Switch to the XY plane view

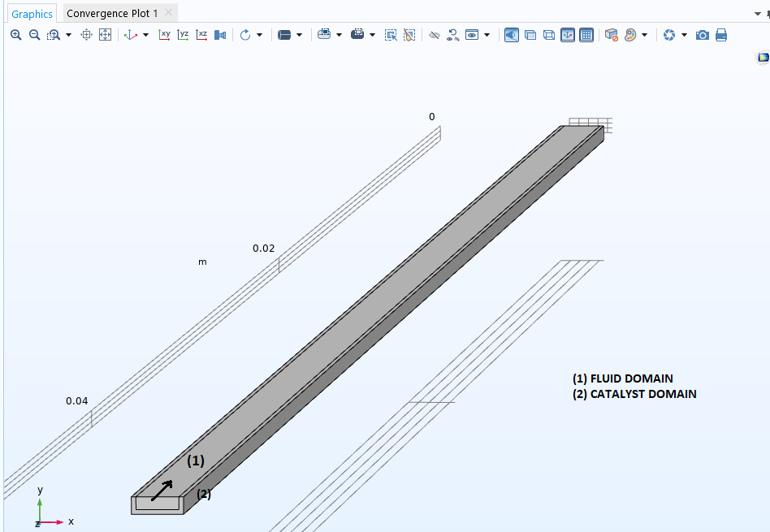165,35
